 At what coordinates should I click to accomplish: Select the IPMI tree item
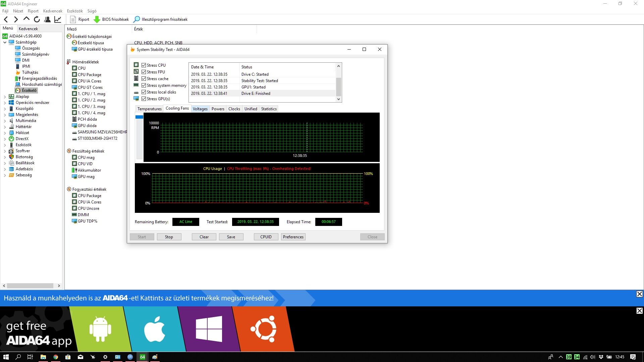coord(23,66)
